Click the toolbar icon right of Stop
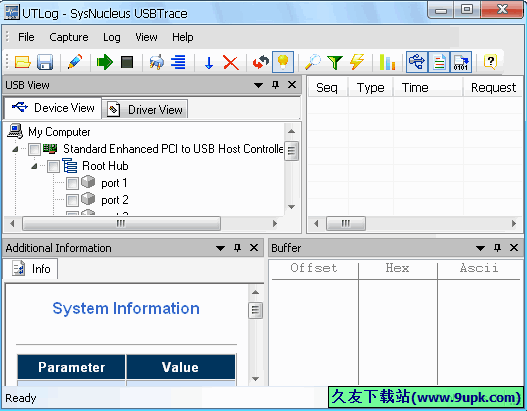 point(157,62)
